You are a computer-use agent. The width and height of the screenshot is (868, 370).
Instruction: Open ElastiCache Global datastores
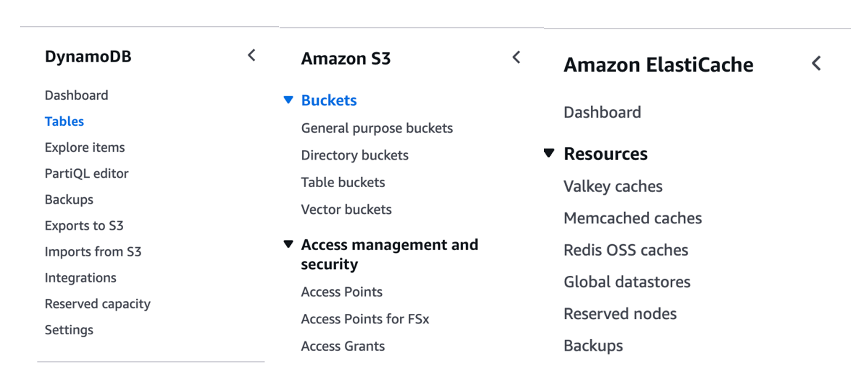627,282
